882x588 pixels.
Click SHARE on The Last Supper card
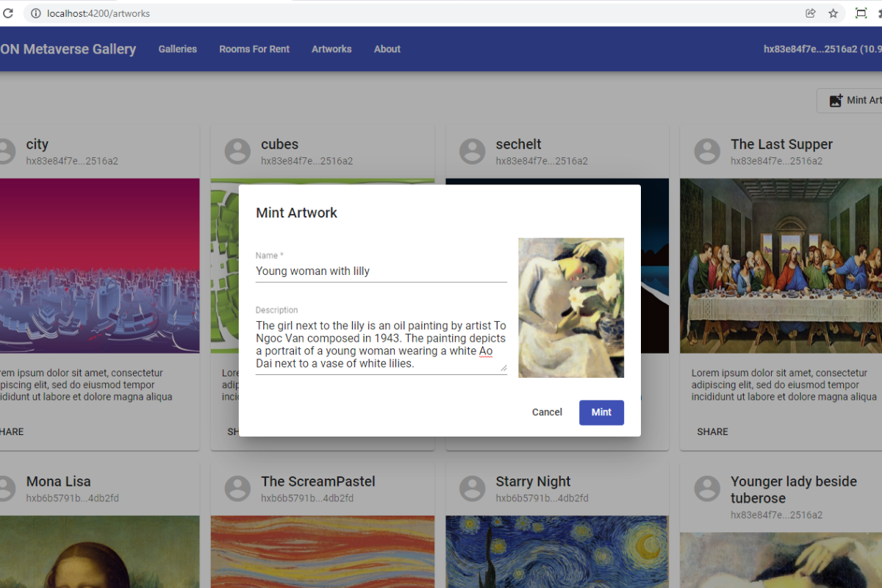tap(712, 431)
